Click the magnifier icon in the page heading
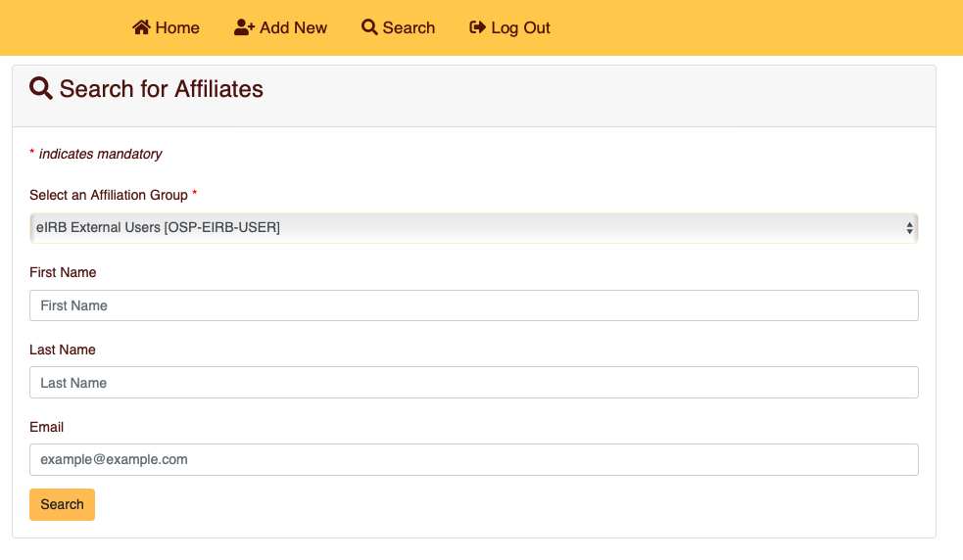This screenshot has height=560, width=963. pyautogui.click(x=41, y=89)
